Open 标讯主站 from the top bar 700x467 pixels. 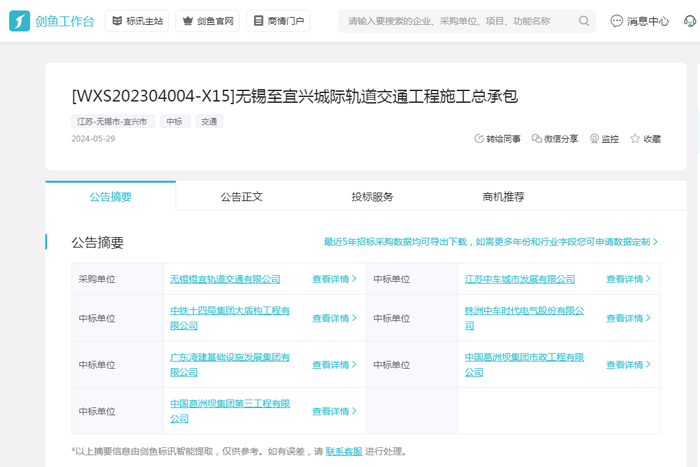pos(136,21)
